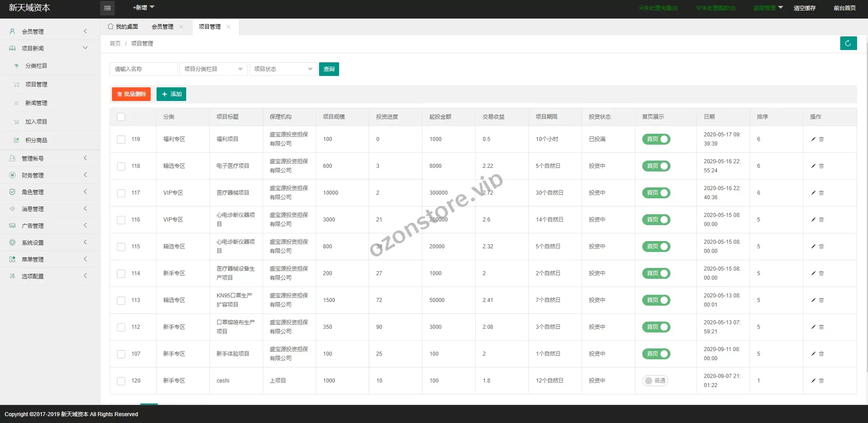Switch to the 我的桌面 tab

123,27
